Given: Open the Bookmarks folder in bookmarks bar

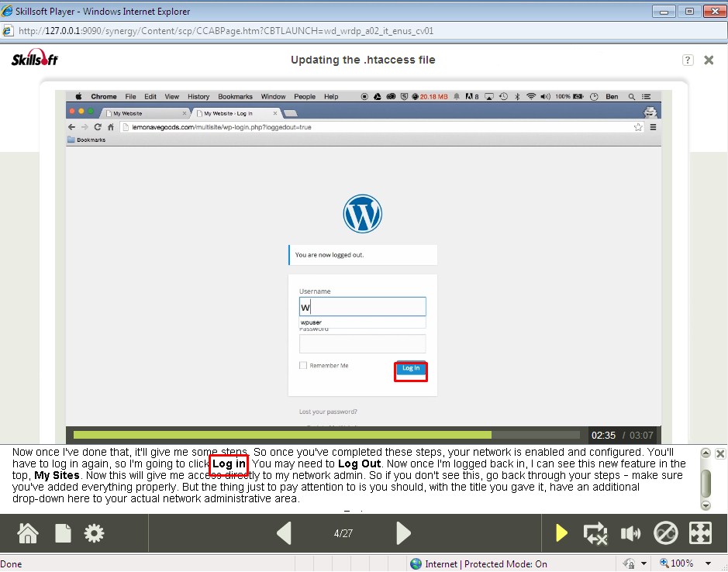Looking at the screenshot, I should pyautogui.click(x=87, y=140).
